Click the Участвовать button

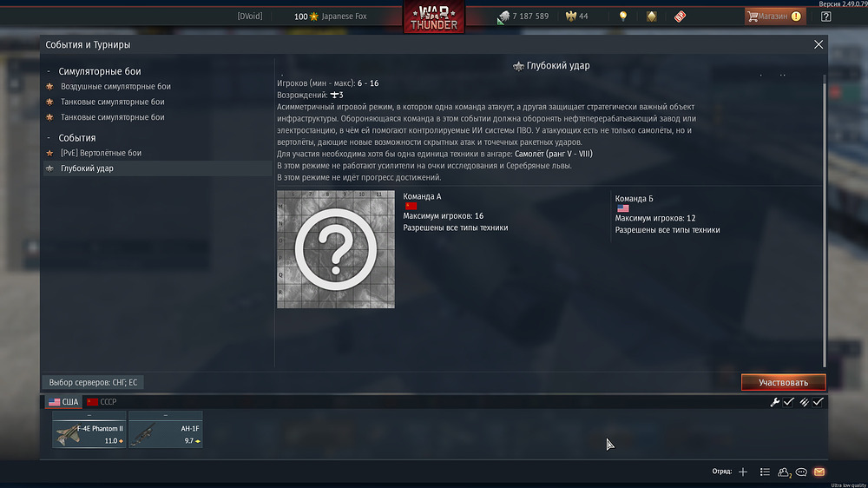(783, 382)
